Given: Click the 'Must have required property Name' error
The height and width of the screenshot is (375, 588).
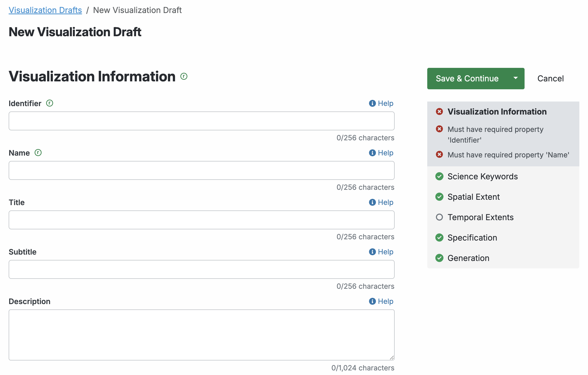Looking at the screenshot, I should coord(508,155).
